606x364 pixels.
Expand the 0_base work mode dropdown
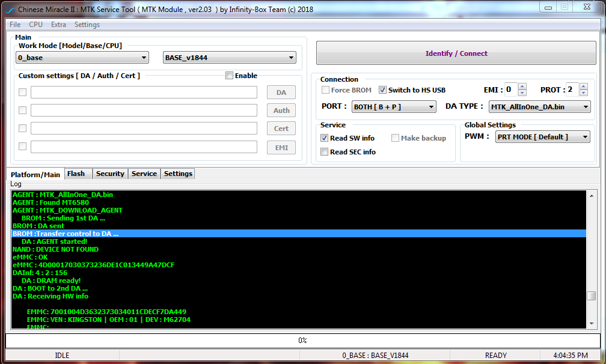pyautogui.click(x=82, y=58)
